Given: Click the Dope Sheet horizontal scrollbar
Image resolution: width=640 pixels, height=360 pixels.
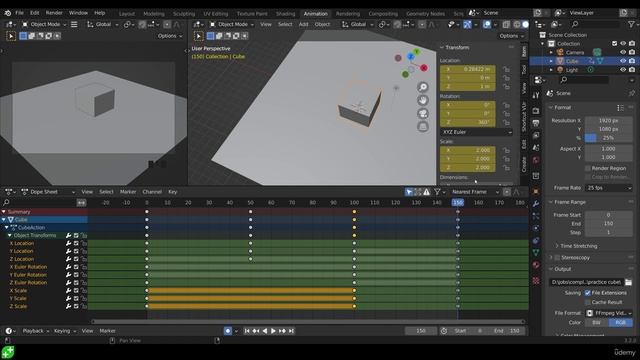Looking at the screenshot, I should pos(307,322).
